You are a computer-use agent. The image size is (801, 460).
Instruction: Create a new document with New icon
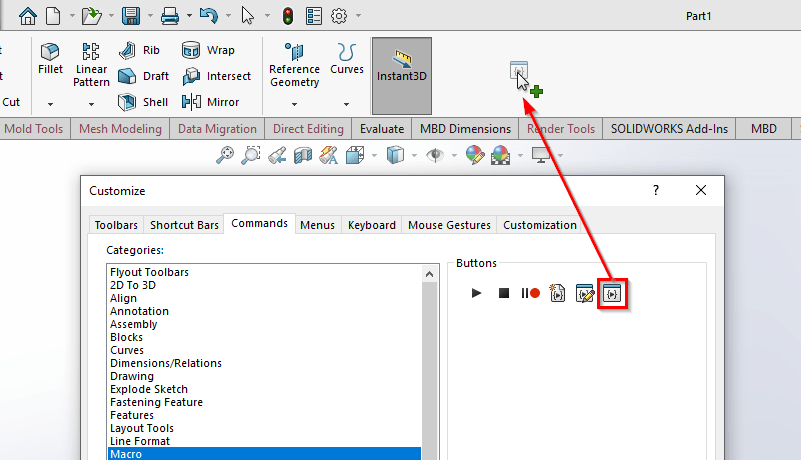(53, 16)
